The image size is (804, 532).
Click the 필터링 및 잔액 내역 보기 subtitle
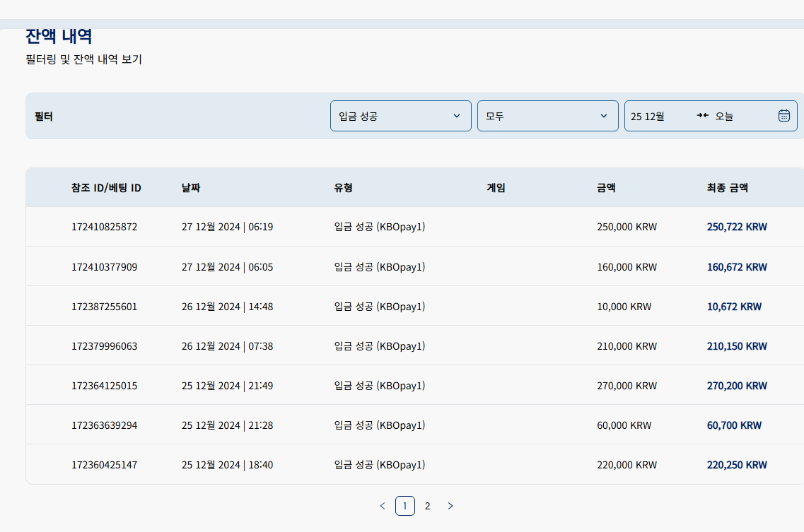83,59
